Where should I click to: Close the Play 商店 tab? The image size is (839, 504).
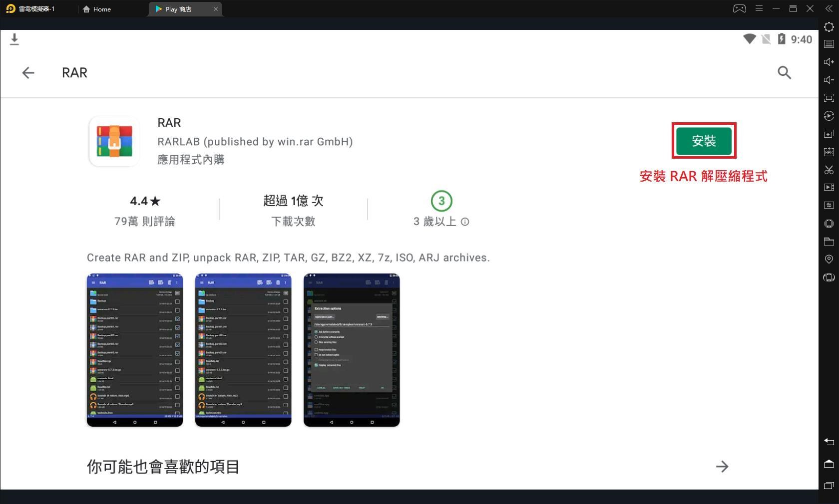pyautogui.click(x=216, y=9)
